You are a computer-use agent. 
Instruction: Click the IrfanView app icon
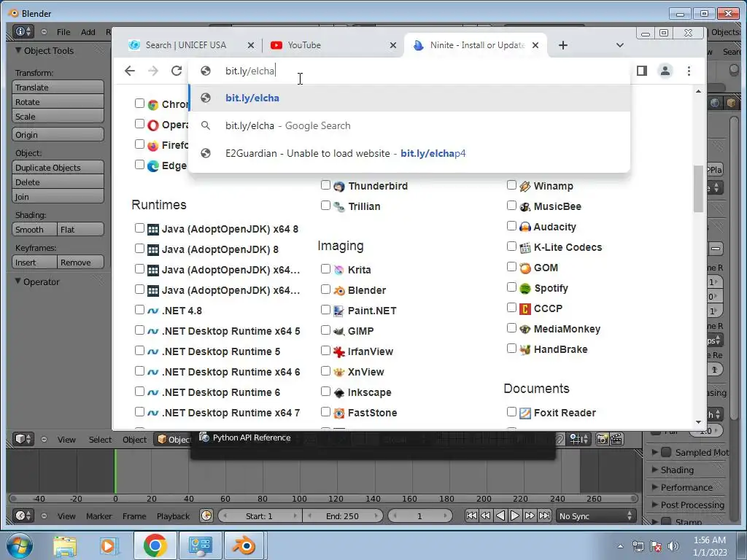[x=338, y=352]
